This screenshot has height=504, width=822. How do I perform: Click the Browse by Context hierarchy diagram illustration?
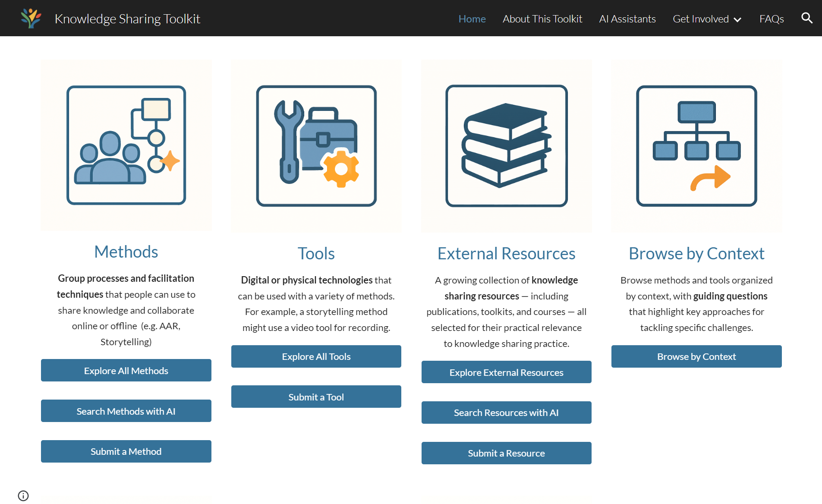(696, 147)
